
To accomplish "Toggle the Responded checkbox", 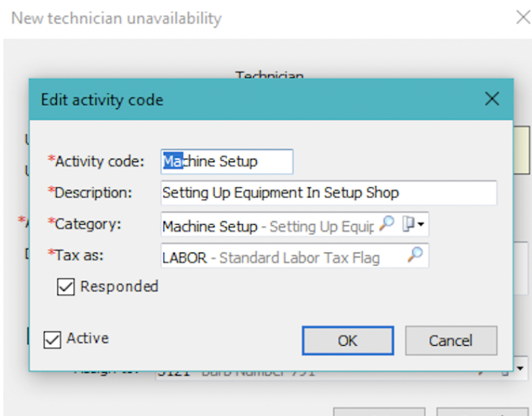I will 65,287.
